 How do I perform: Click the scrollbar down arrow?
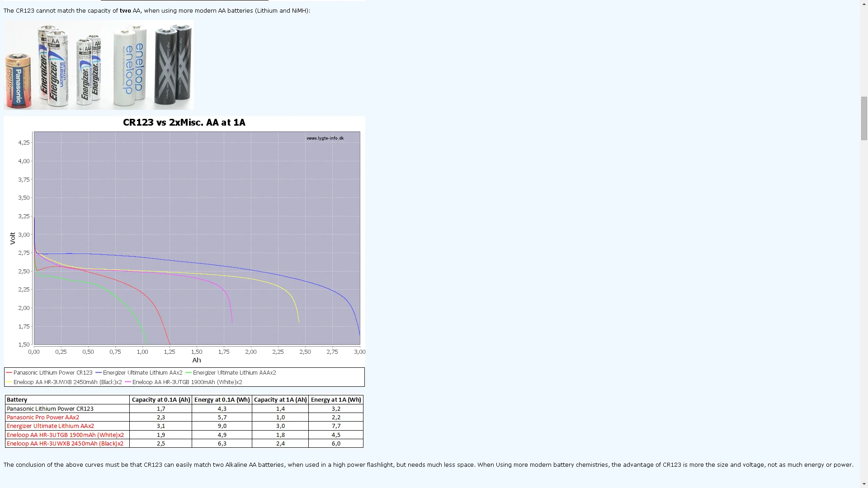click(864, 484)
